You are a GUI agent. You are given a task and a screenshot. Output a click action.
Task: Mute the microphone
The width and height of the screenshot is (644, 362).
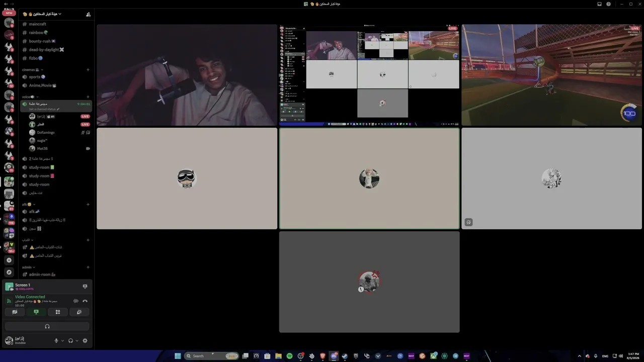[56, 341]
